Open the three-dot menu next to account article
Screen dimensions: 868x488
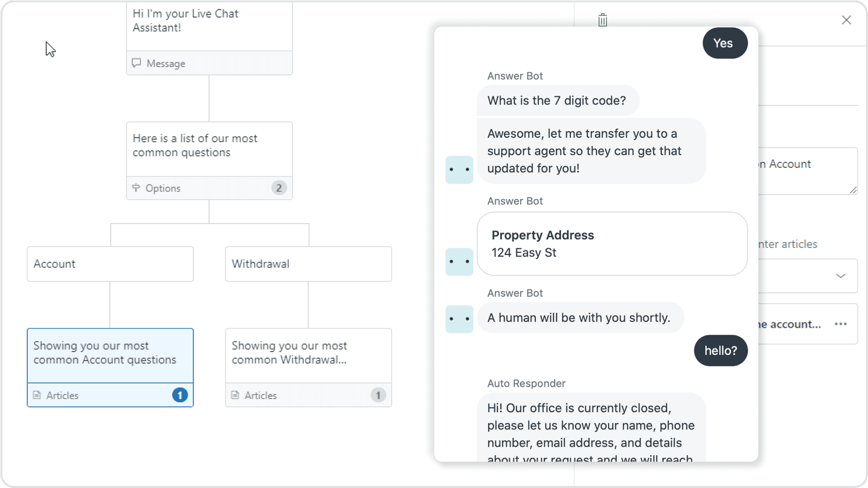(841, 324)
